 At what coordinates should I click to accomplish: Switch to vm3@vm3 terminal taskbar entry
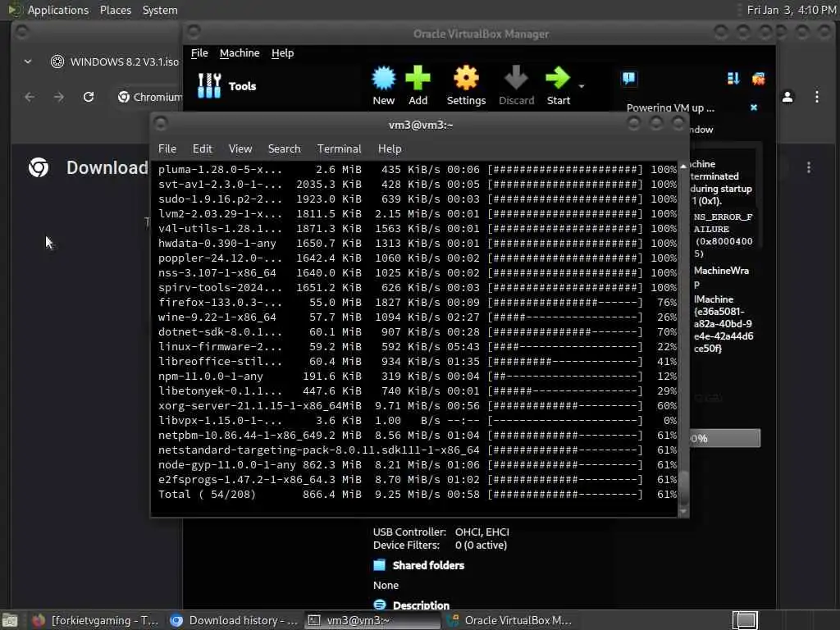tap(373, 620)
